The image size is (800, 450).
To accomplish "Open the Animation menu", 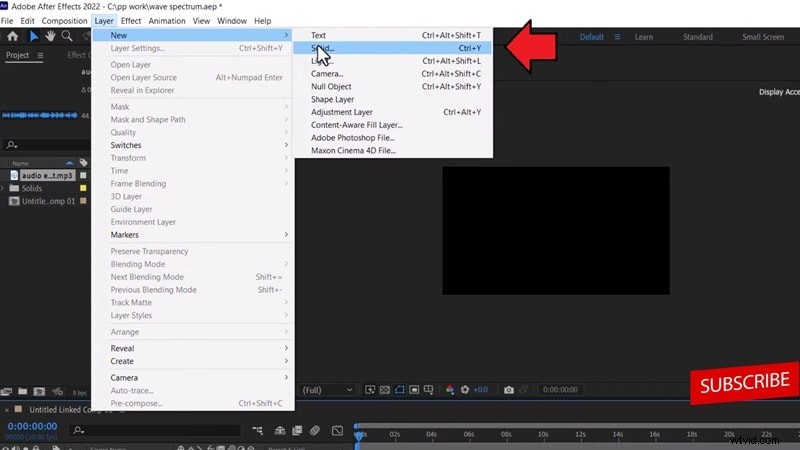I will [167, 21].
